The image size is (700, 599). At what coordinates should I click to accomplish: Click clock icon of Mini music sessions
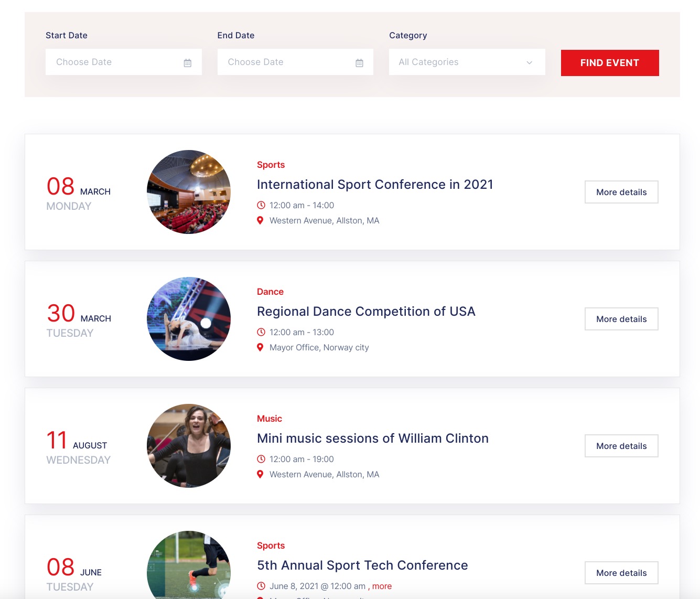(x=261, y=459)
